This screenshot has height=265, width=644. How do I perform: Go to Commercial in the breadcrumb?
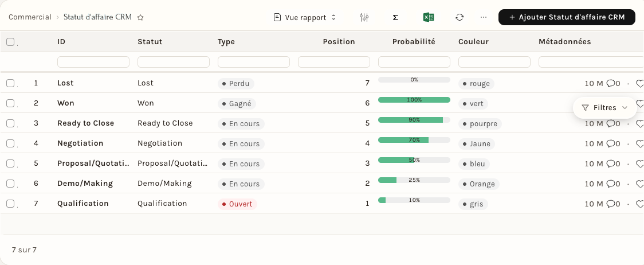30,17
